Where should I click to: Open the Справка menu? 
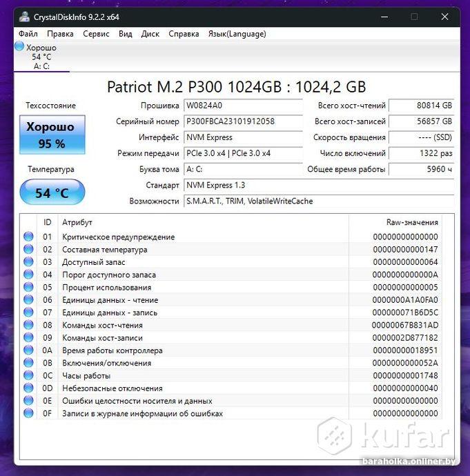(184, 34)
